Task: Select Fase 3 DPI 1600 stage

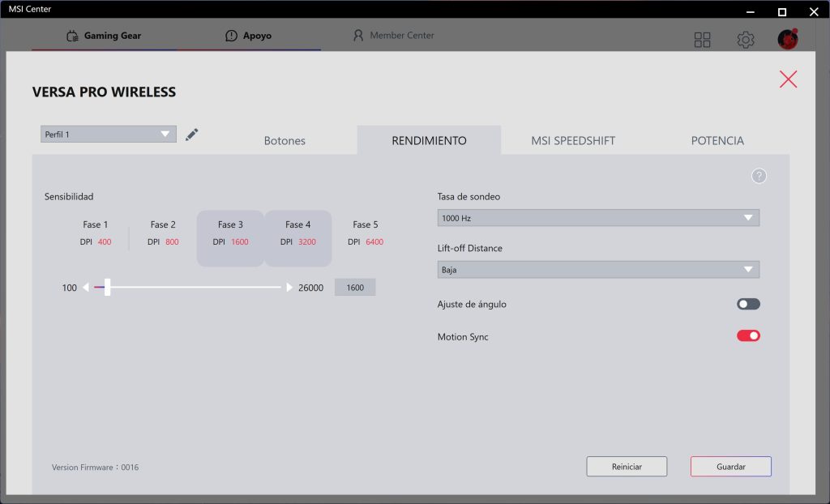Action: [230, 238]
